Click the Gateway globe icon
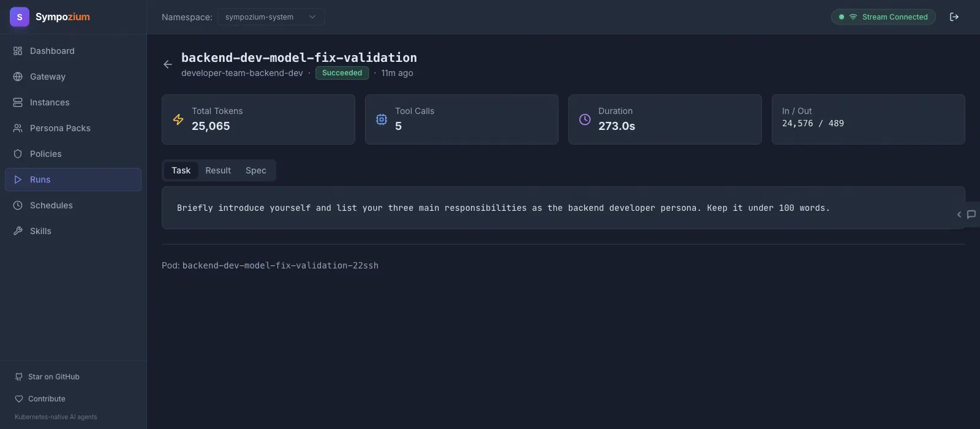The image size is (980, 429). tap(18, 77)
